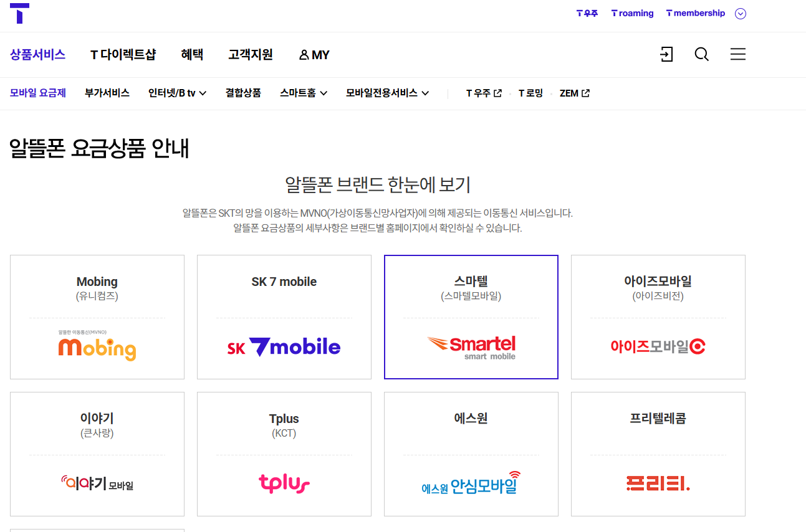The image size is (806, 532).
Task: Open the hamburger menu icon
Action: 738,54
